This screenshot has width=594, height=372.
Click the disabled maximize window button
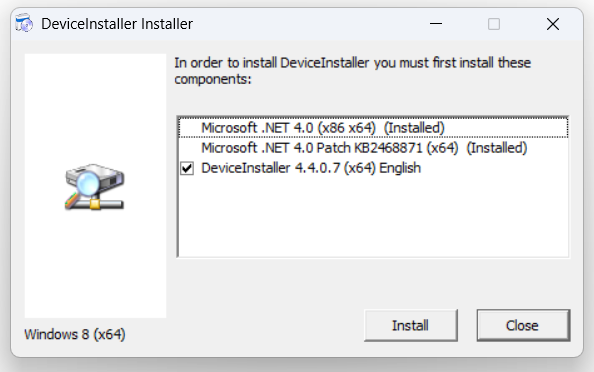point(494,24)
